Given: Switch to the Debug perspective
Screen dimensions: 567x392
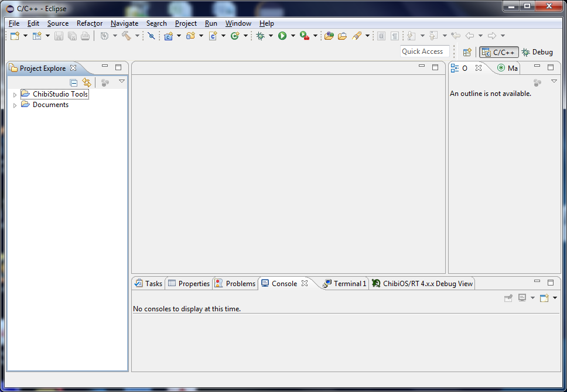Looking at the screenshot, I should (x=537, y=52).
